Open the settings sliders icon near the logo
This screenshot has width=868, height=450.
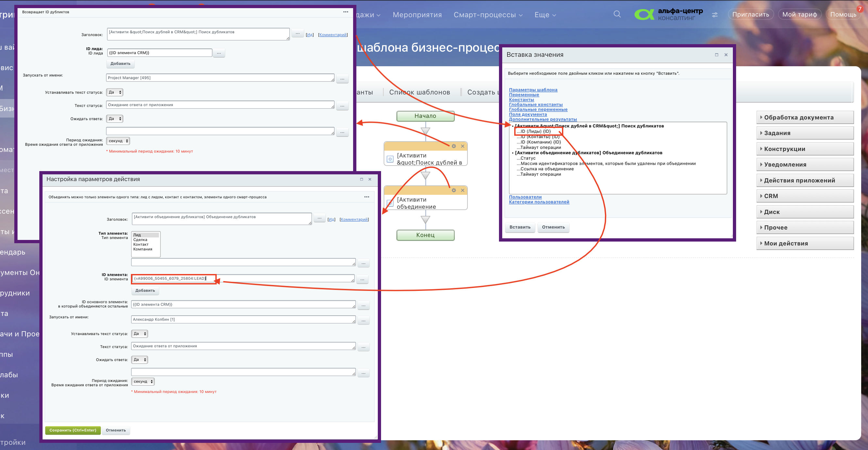(714, 15)
